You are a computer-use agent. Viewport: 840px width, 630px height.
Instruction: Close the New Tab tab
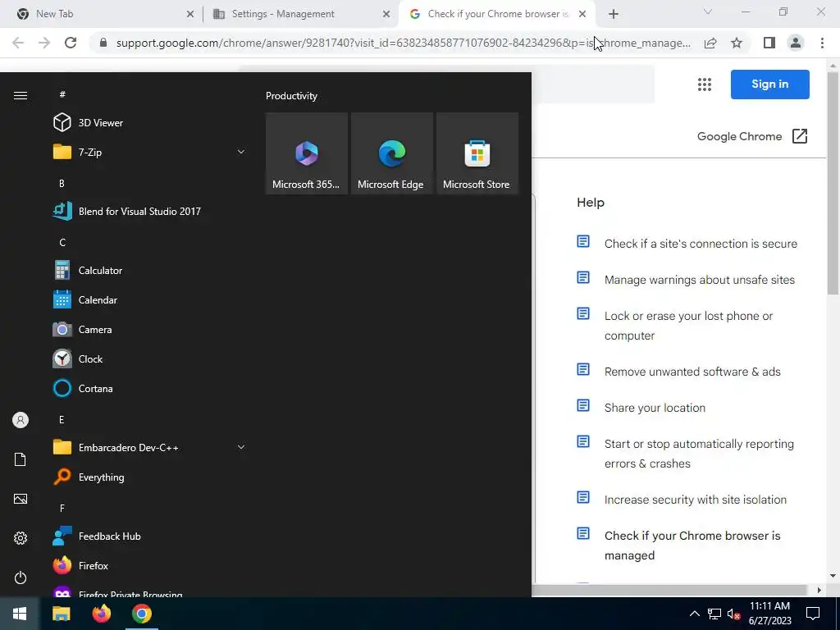[190, 14]
